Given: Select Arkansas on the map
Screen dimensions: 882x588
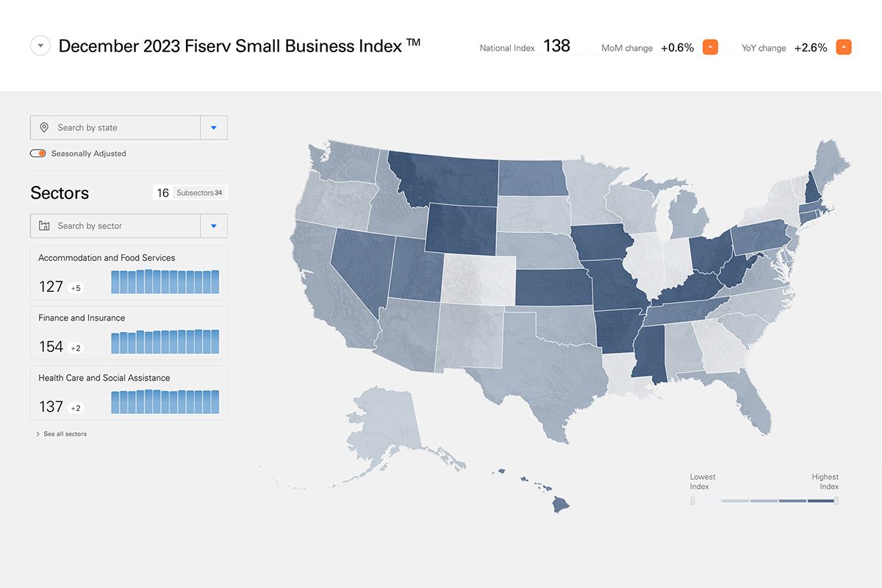Looking at the screenshot, I should pos(619,329).
